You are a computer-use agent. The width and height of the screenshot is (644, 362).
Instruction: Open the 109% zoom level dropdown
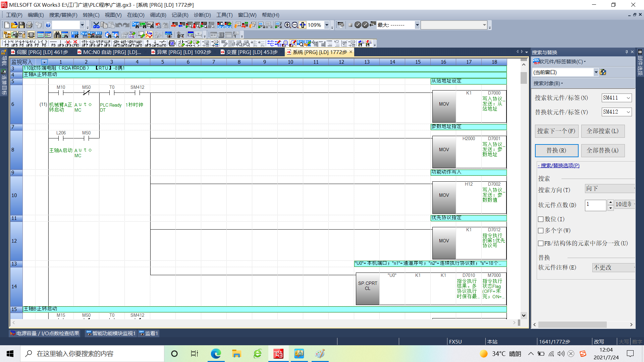(x=327, y=25)
